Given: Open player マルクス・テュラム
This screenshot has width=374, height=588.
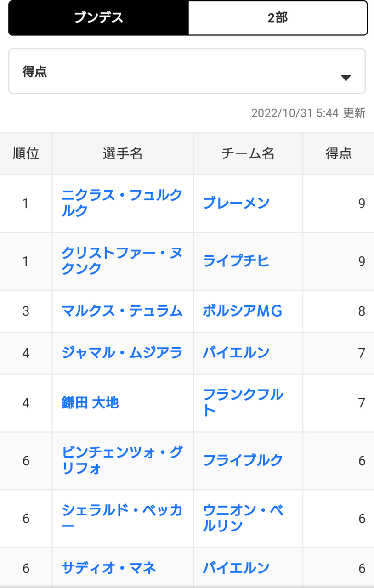Looking at the screenshot, I should coord(122,311).
